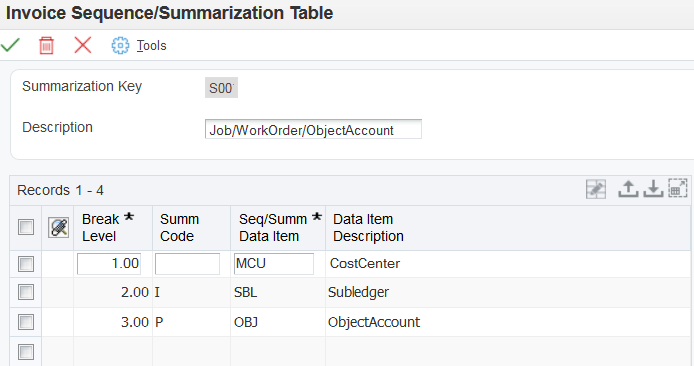
Task: Toggle the select-all header checkbox
Action: click(26, 227)
